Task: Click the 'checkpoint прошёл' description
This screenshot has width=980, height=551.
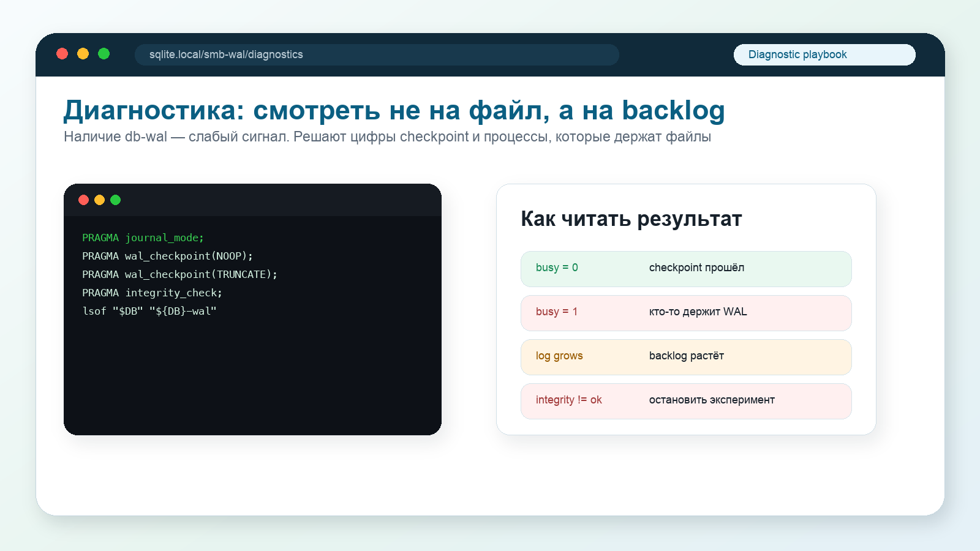Action: pos(696,268)
